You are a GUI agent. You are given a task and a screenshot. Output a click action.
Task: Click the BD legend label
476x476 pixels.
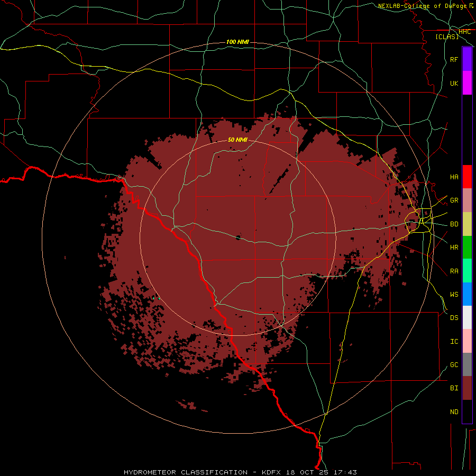(454, 224)
